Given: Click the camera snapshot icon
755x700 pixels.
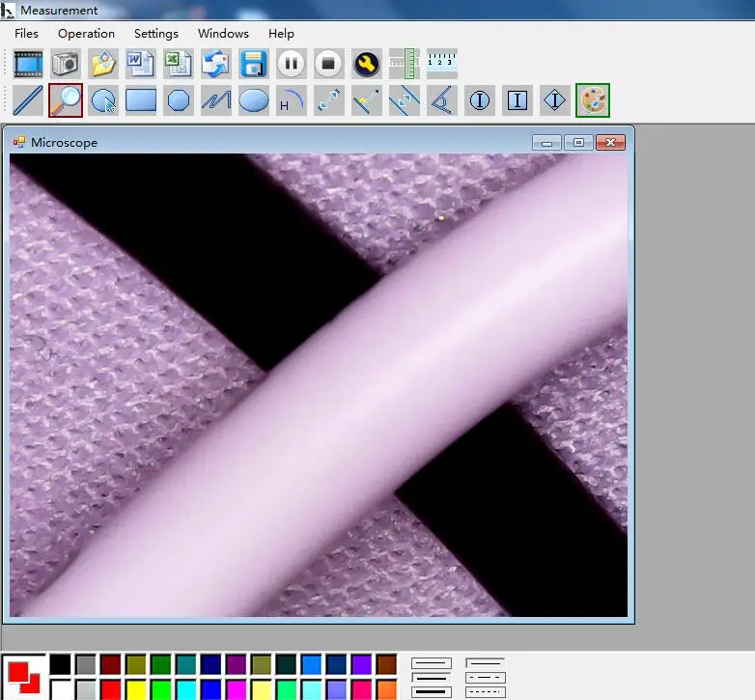Looking at the screenshot, I should [x=66, y=64].
